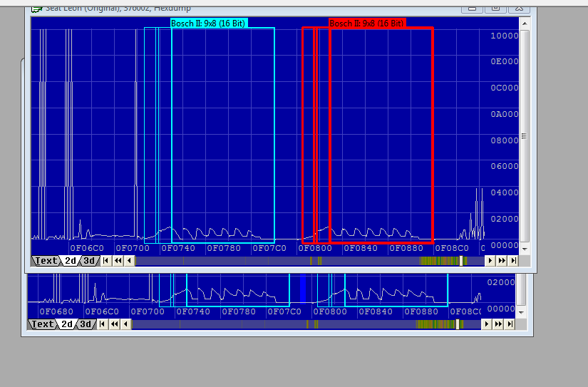The width and height of the screenshot is (588, 387).
Task: Open the 3d tab in front Hexdump window
Action: click(89, 261)
